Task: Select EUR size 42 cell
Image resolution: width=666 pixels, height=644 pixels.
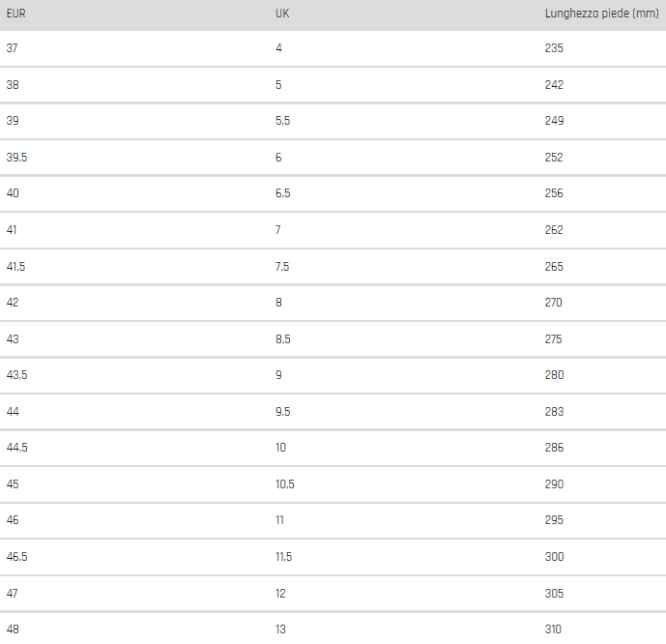Action: [13, 303]
